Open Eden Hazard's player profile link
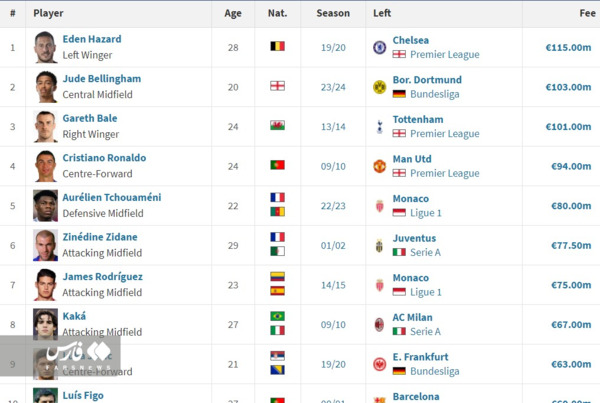Viewport: 600px width, 403px height. tap(92, 39)
